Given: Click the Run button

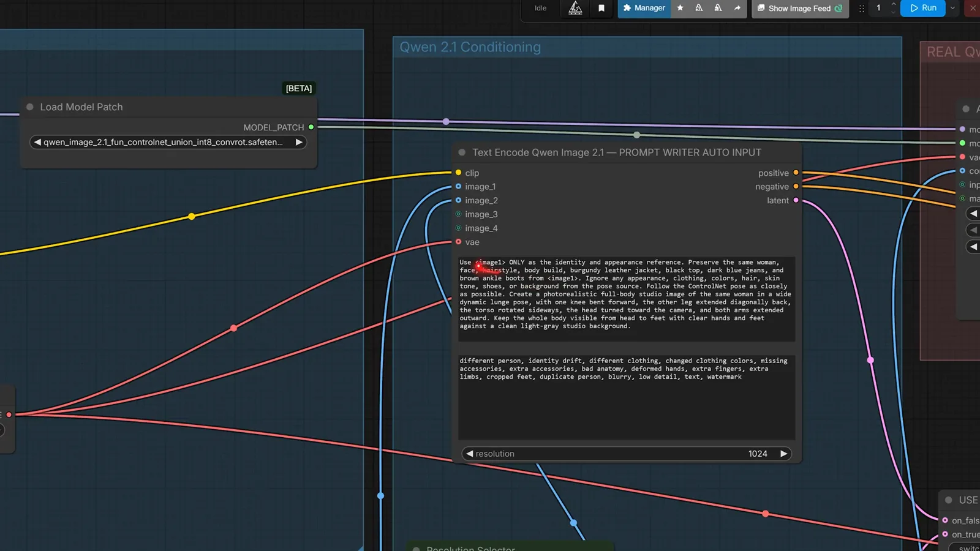Looking at the screenshot, I should [x=923, y=8].
